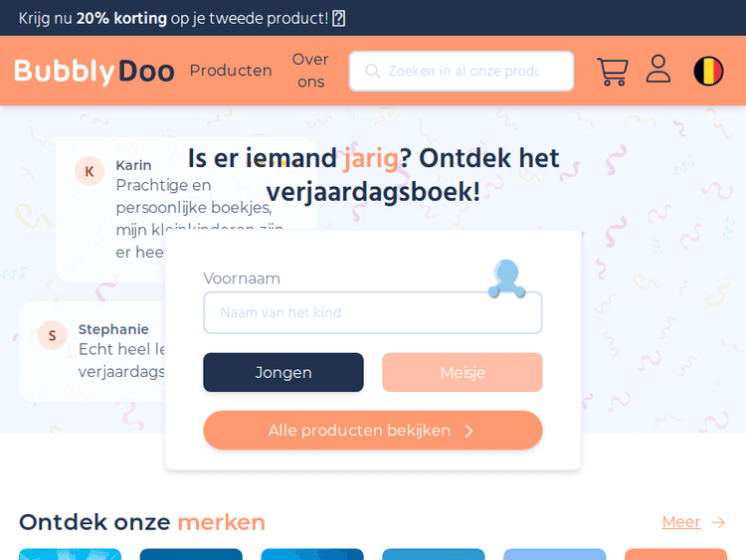Viewport: 746px width, 560px height.
Task: Click the arrow next to Meer
Action: click(x=718, y=522)
